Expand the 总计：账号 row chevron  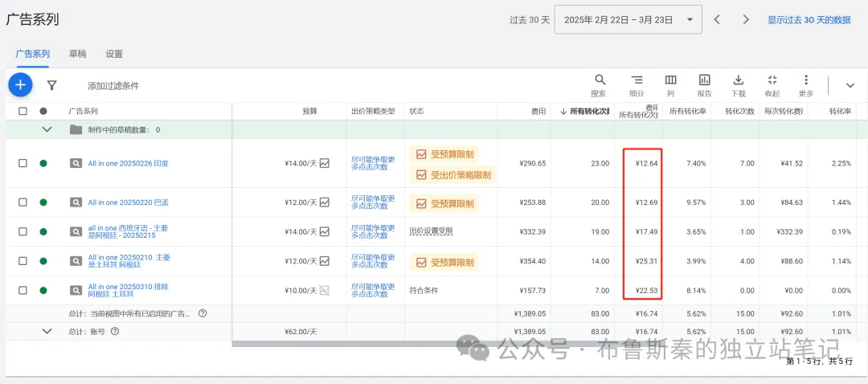pos(47,332)
